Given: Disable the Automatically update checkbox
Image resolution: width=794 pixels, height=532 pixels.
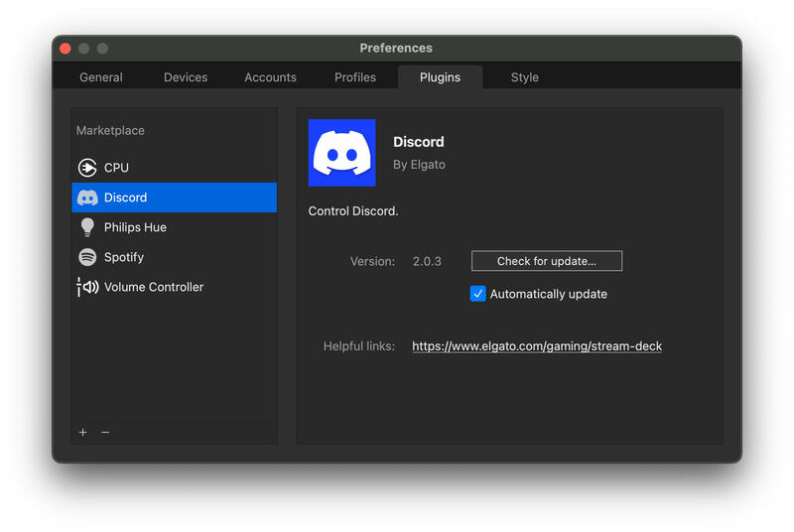Looking at the screenshot, I should 478,294.
